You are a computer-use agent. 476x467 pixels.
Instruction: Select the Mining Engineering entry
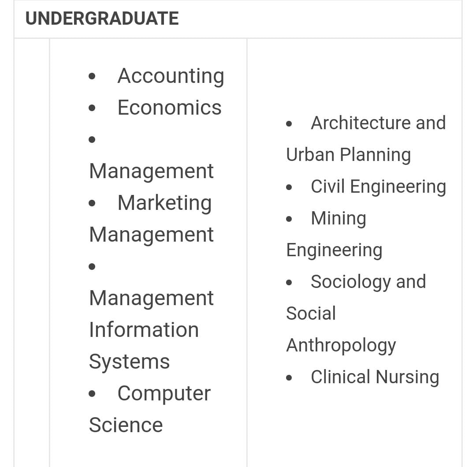(x=334, y=234)
